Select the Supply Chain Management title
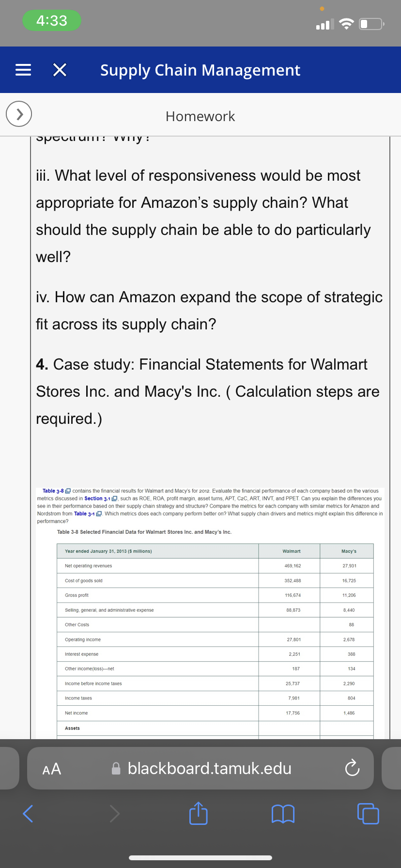The image size is (401, 868). [200, 70]
